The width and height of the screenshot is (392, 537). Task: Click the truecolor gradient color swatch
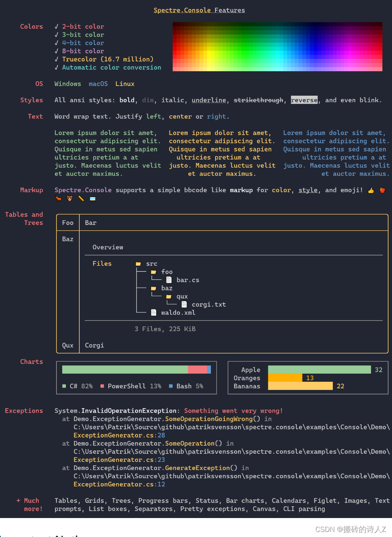[277, 46]
